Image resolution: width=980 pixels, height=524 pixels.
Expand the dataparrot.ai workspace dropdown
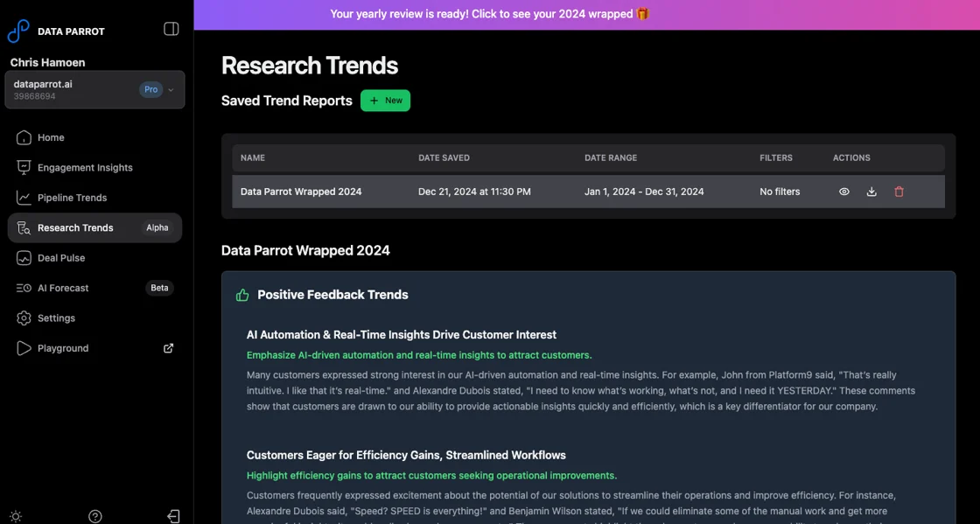click(x=171, y=89)
